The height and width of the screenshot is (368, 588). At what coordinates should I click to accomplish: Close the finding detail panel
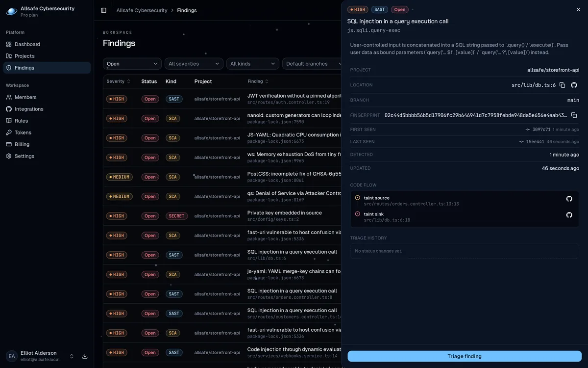pos(578,9)
